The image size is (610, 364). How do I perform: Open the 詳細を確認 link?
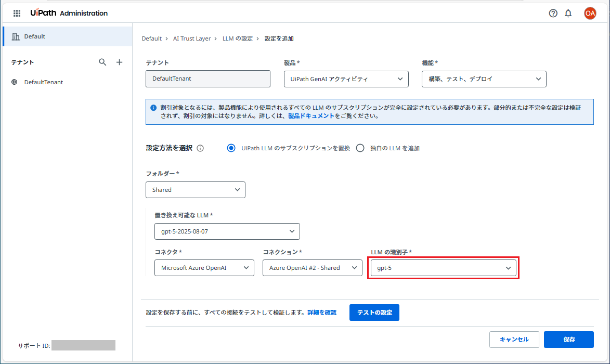(322, 313)
